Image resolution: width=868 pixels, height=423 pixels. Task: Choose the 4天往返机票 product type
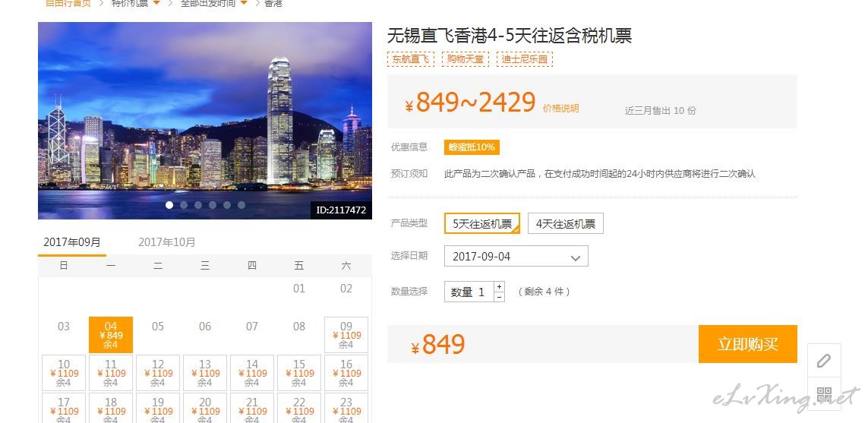(x=565, y=224)
